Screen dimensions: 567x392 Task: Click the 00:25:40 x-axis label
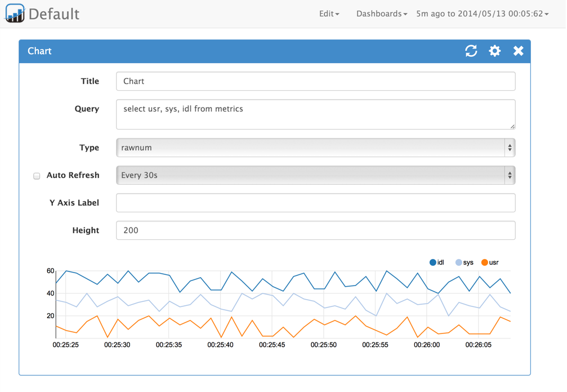(220, 345)
